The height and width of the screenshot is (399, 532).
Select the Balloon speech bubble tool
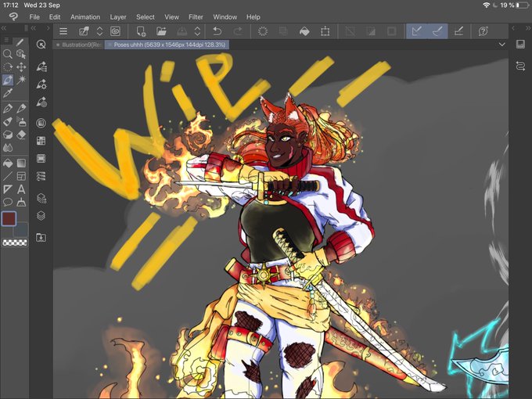[8, 202]
